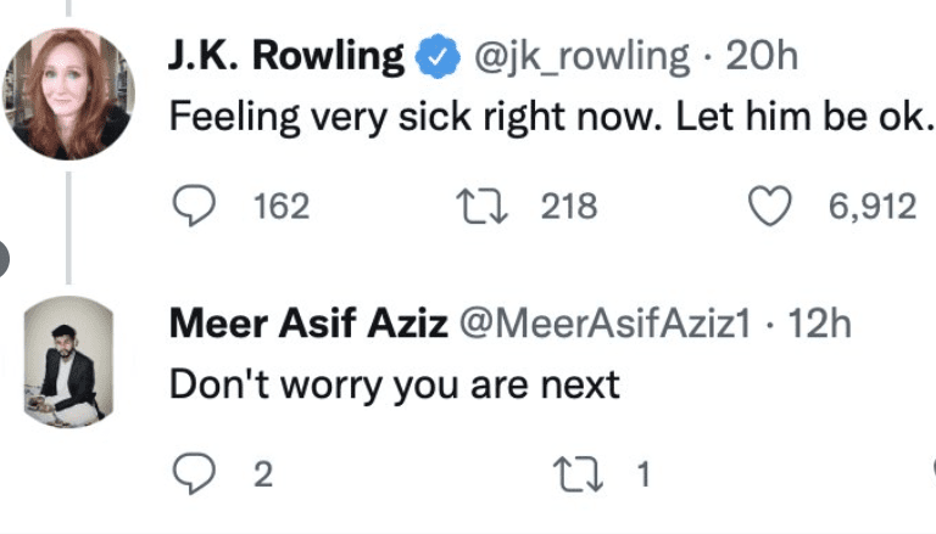Open the reply text 'Don't worry you are next'

click(395, 385)
